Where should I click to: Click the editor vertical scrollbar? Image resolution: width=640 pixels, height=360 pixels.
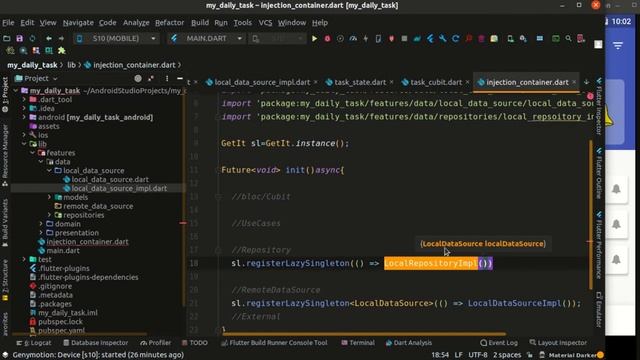[591, 214]
